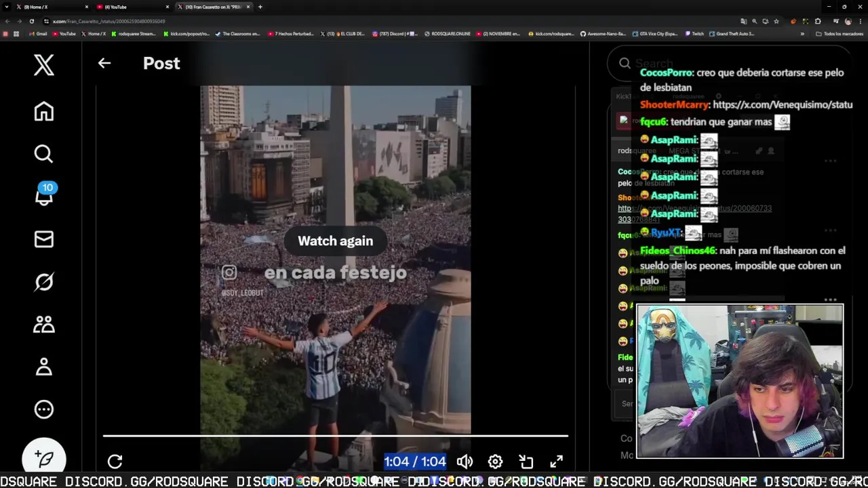Screen dimensions: 868x488
Task: Expand the bookmarks overflow chevron
Action: [802, 34]
